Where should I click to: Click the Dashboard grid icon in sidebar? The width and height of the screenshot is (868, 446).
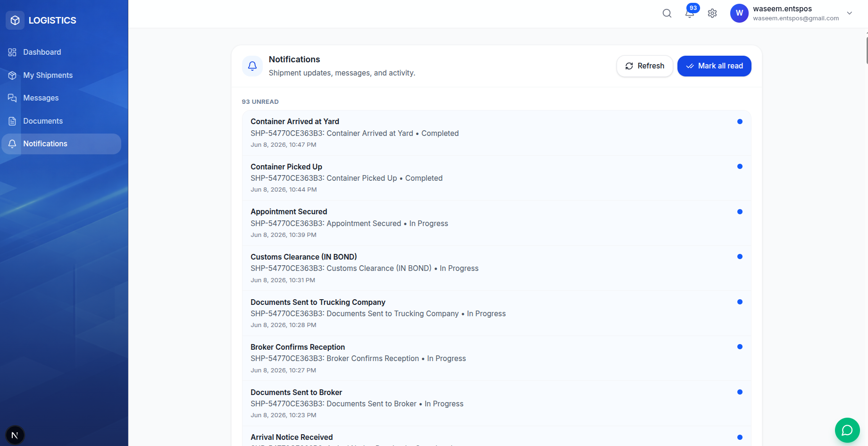tap(12, 52)
